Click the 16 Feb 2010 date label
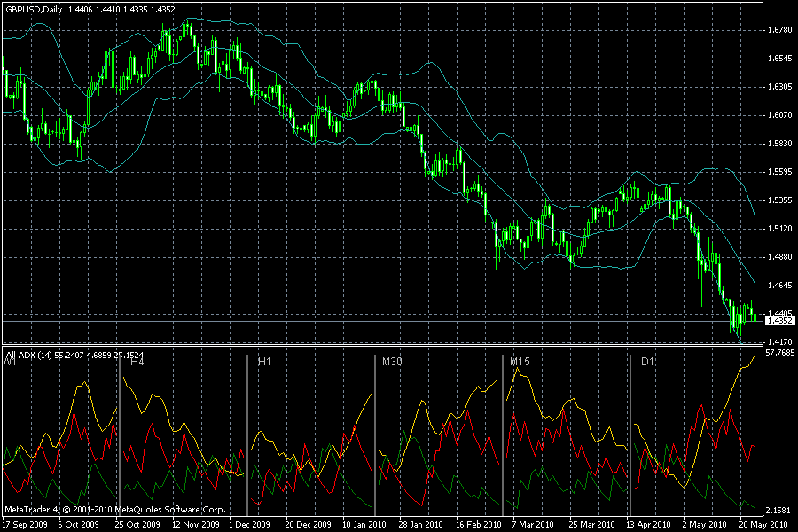 pos(479,524)
